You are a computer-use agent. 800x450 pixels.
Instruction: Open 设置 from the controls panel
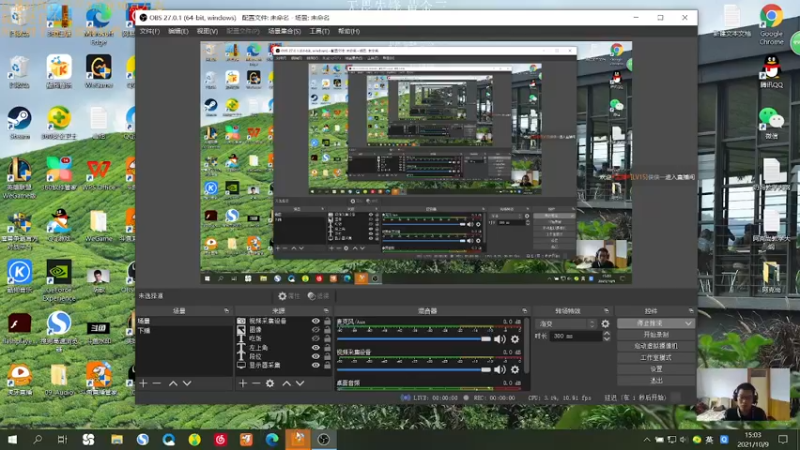click(656, 369)
